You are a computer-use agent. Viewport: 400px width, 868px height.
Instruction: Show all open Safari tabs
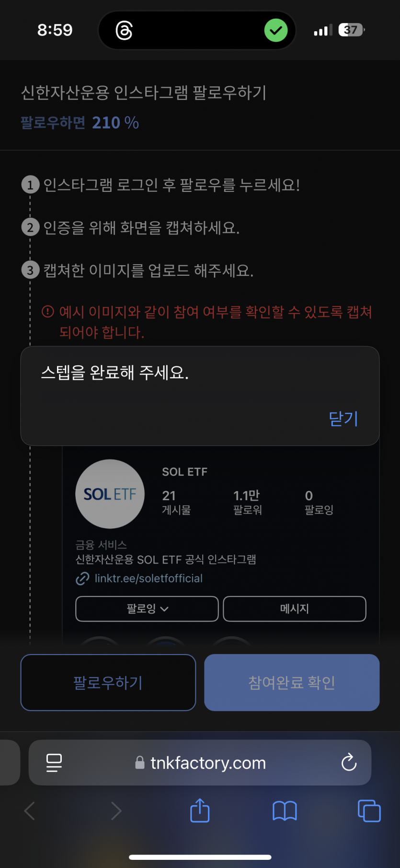point(369,811)
